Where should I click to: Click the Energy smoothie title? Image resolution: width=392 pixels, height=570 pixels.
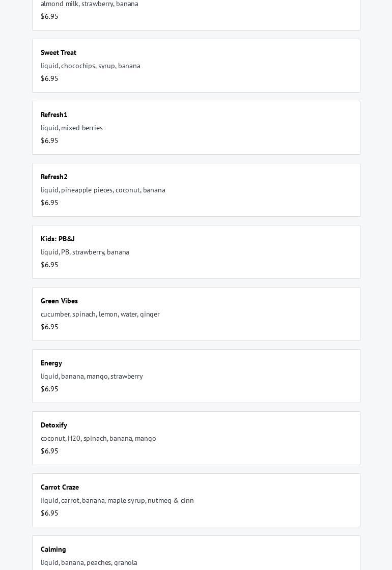click(x=51, y=363)
